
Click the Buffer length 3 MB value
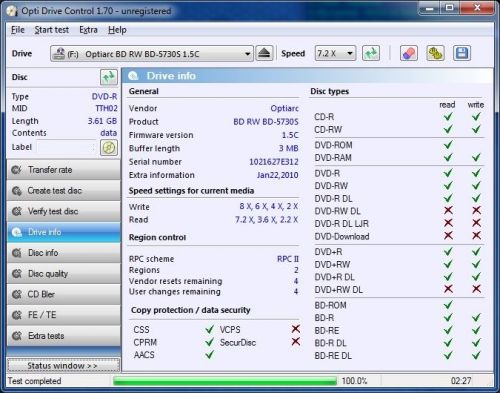[x=289, y=148]
